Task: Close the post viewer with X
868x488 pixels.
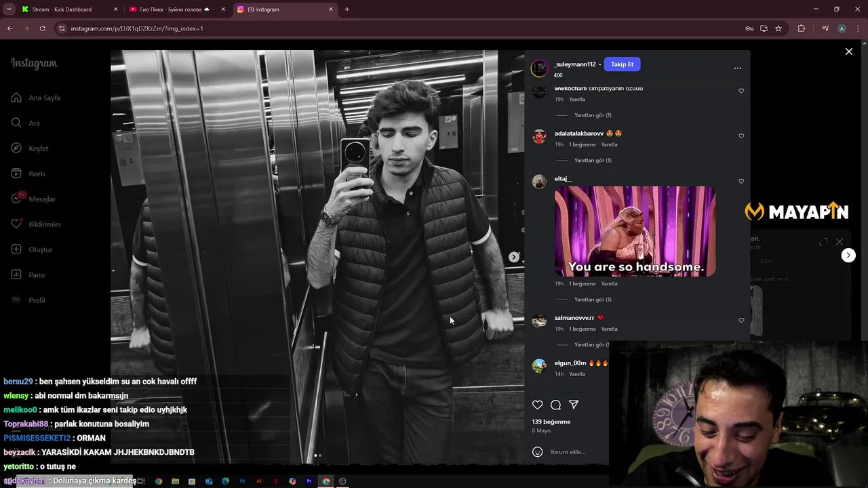Action: point(848,52)
